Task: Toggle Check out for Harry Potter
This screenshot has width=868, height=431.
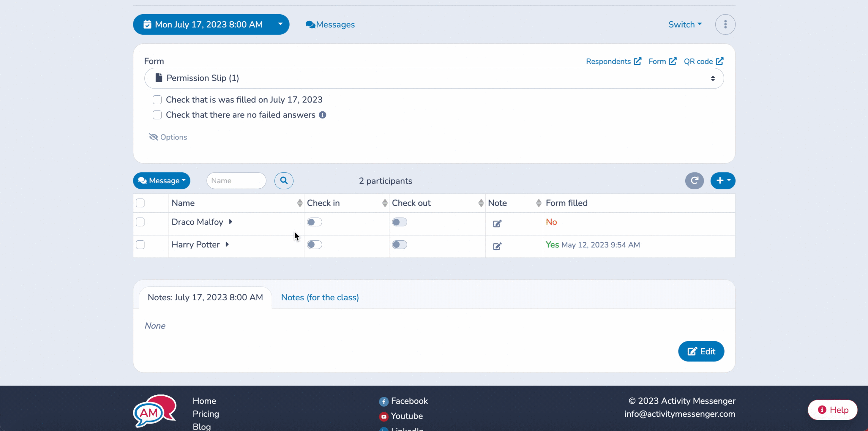Action: 399,245
